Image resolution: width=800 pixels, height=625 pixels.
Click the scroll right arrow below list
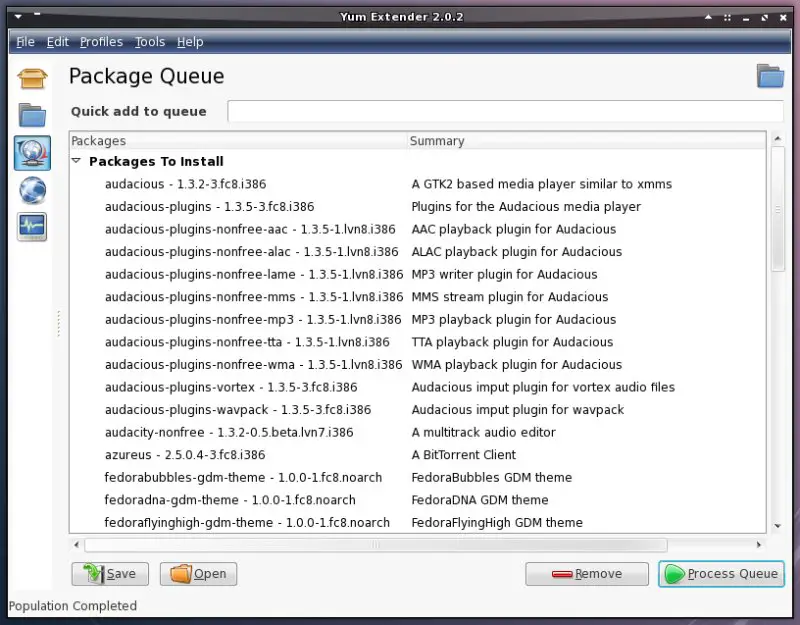[x=759, y=545]
